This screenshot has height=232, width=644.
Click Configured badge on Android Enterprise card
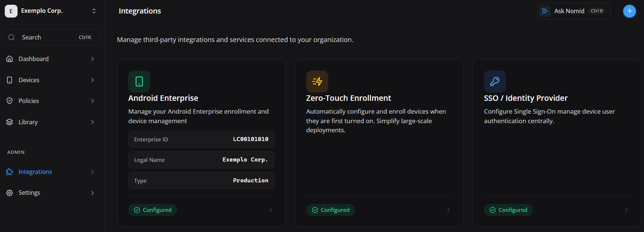pos(153,210)
